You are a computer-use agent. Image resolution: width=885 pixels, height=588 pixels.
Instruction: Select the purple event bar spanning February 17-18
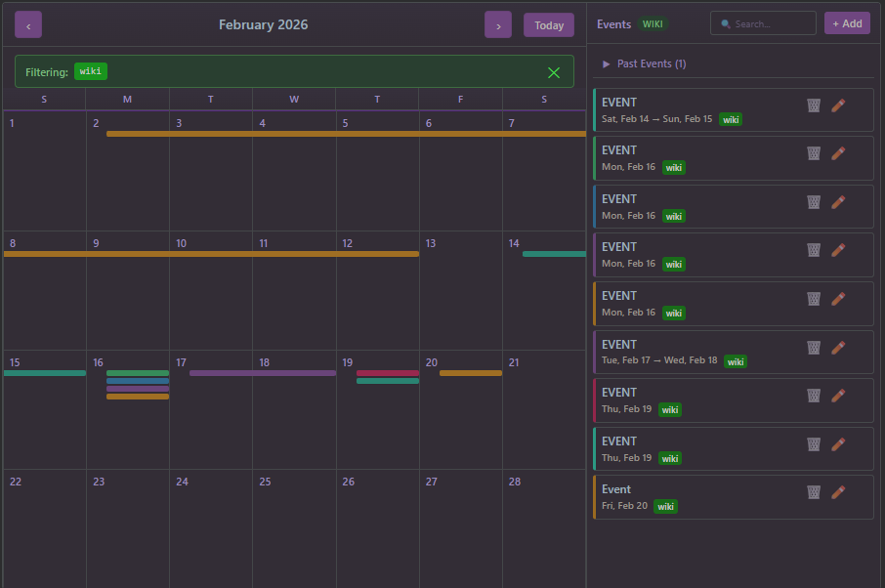pyautogui.click(x=263, y=373)
